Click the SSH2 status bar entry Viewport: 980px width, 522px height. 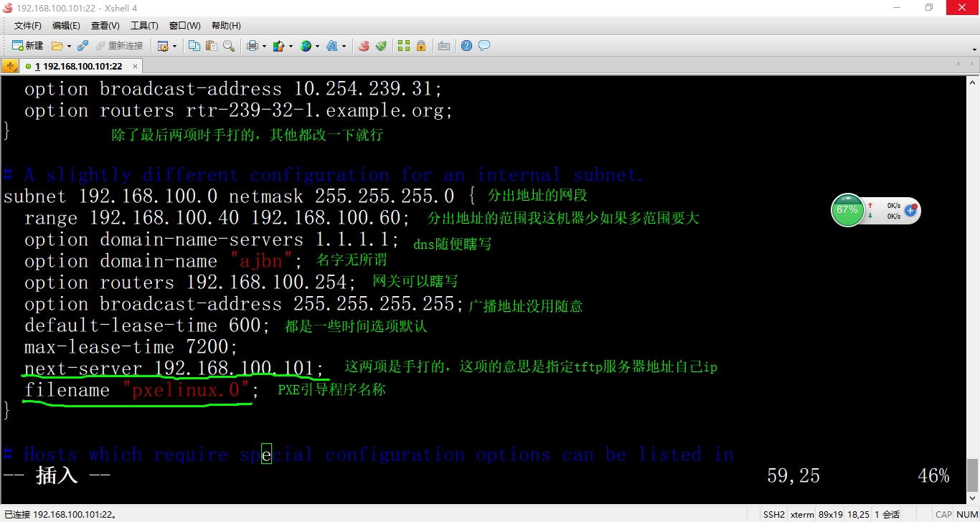tap(773, 514)
